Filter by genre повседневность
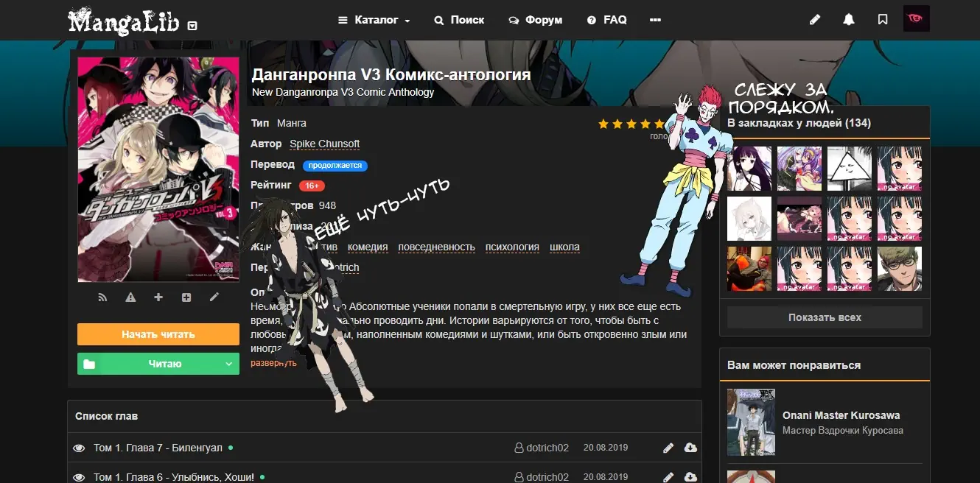Image resolution: width=980 pixels, height=483 pixels. (436, 247)
